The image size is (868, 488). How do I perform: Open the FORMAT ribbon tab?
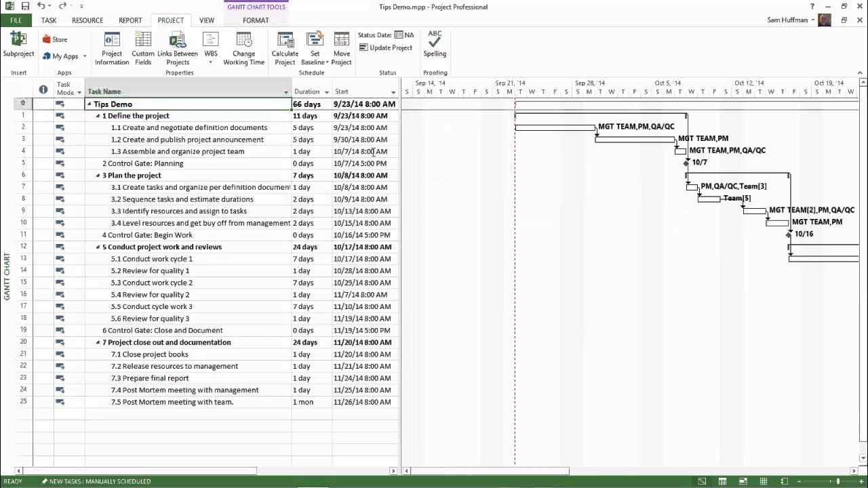click(x=256, y=20)
